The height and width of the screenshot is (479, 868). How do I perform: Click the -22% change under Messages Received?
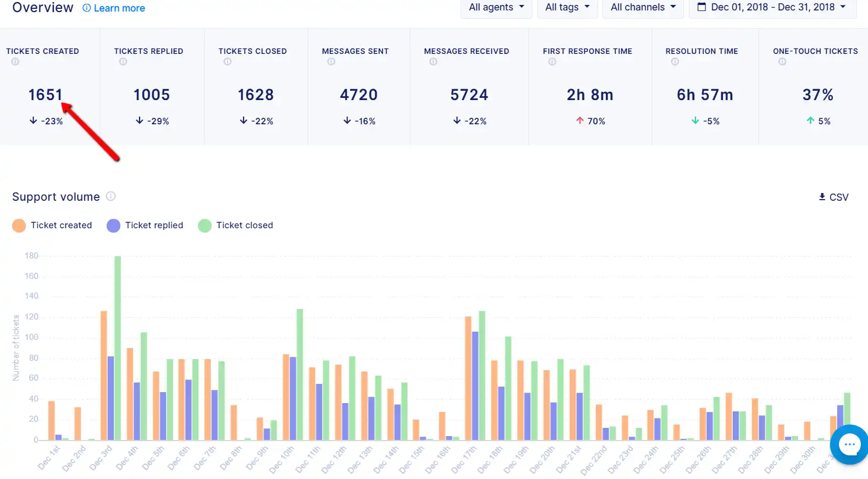[470, 121]
